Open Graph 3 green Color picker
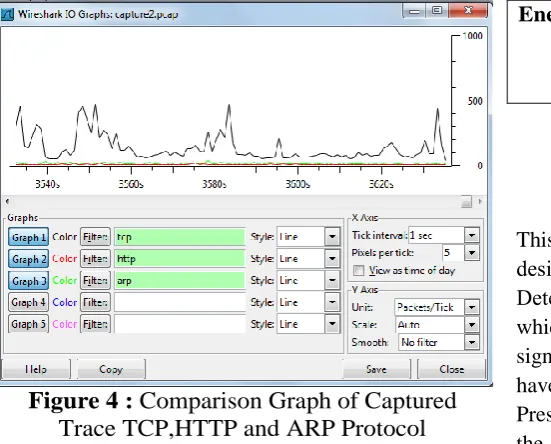 pyautogui.click(x=64, y=281)
